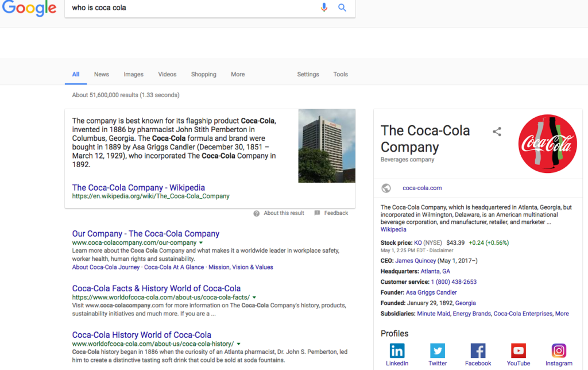Open Coca-Cola History World of Coca-Cola result

142,335
